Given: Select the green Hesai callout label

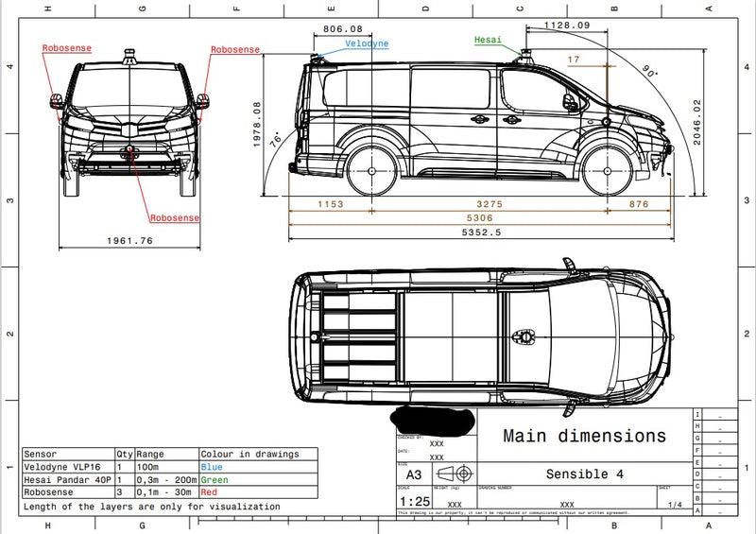Looking at the screenshot, I should pos(488,40).
